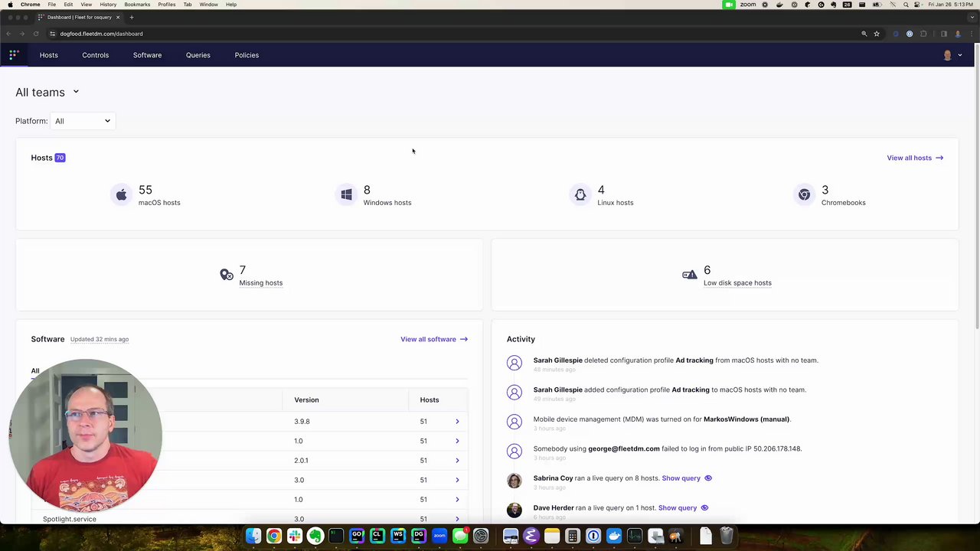Open Chrome tab search chevron
980x551 pixels.
pos(971,17)
